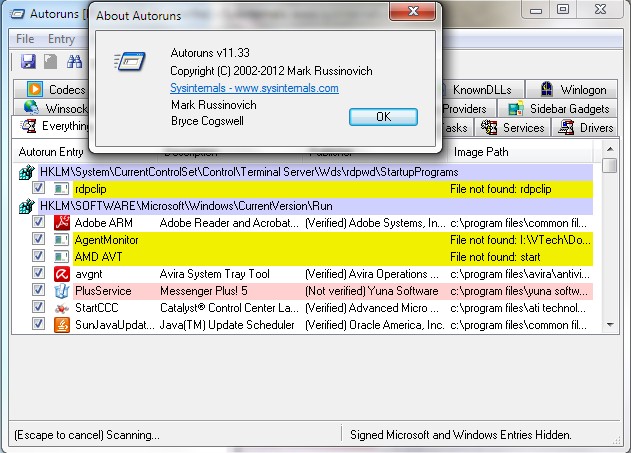
Task: Click 'Signed Microsoft and Windows Entries Hidden.' status text
Action: 461,435
